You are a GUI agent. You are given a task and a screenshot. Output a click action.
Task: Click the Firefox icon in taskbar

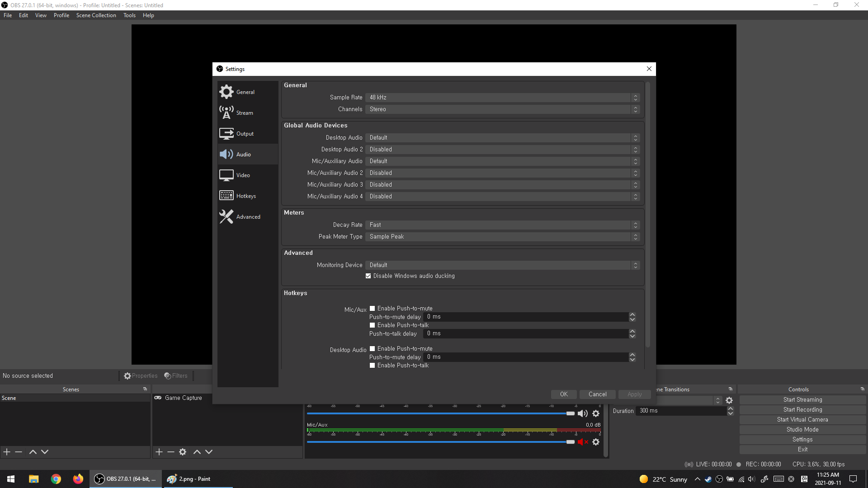tap(78, 479)
